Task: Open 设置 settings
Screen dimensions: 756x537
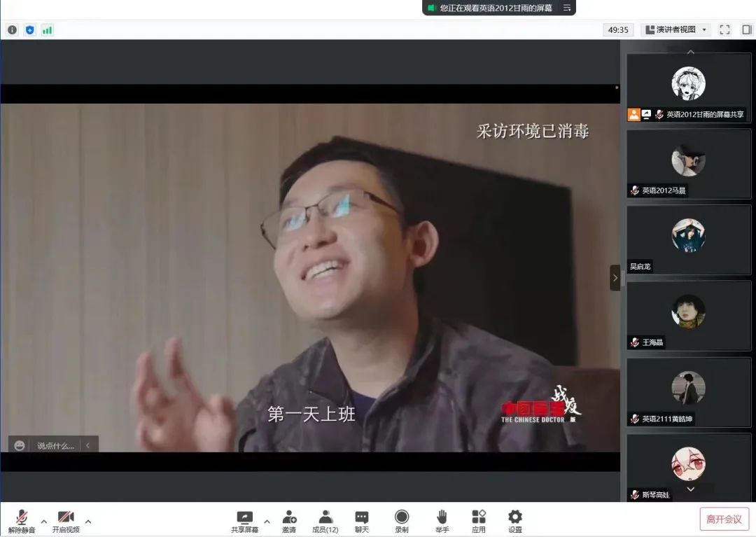Action: pos(515,522)
